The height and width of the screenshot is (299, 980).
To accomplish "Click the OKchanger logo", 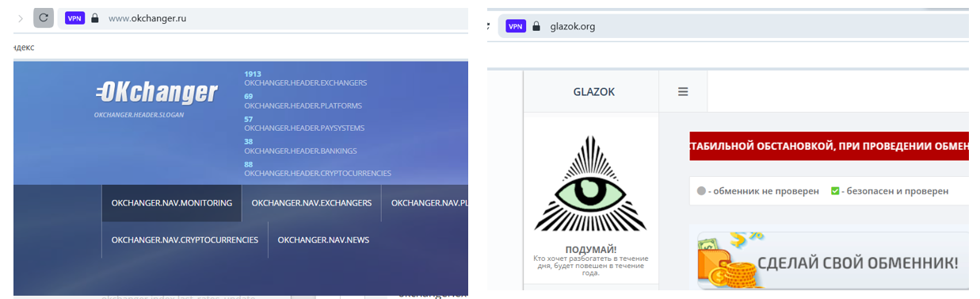I will [157, 93].
